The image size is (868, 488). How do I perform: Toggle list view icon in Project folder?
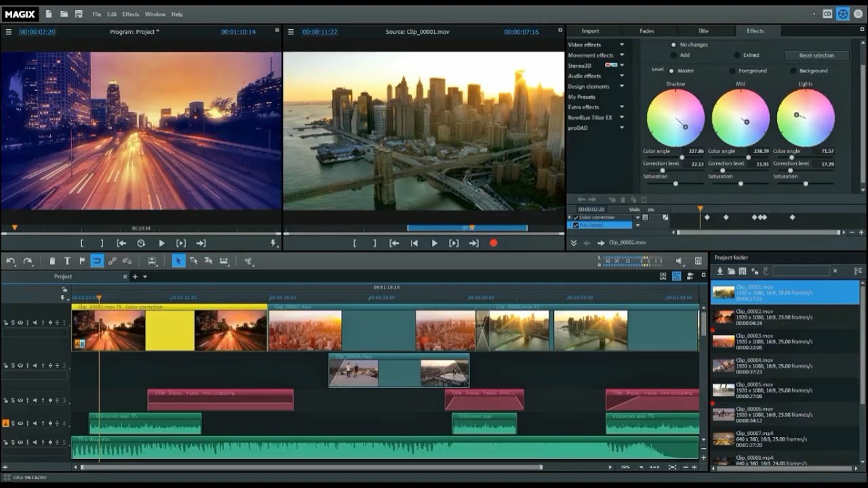coord(858,271)
